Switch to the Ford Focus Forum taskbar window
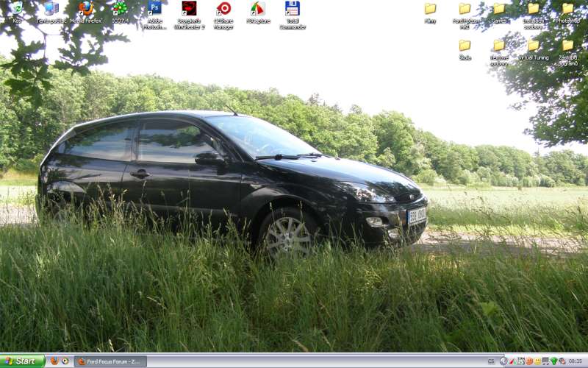This screenshot has height=368, width=588. pos(111,361)
